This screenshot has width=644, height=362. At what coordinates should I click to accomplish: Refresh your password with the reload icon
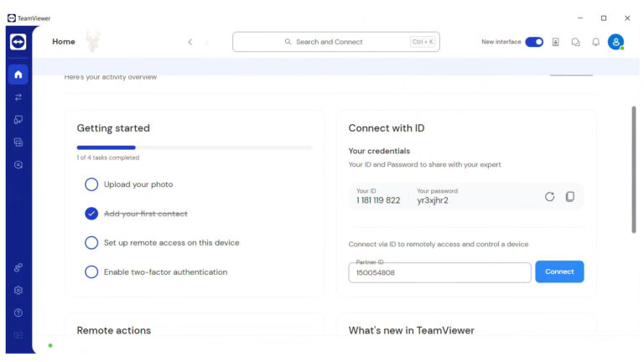[549, 197]
